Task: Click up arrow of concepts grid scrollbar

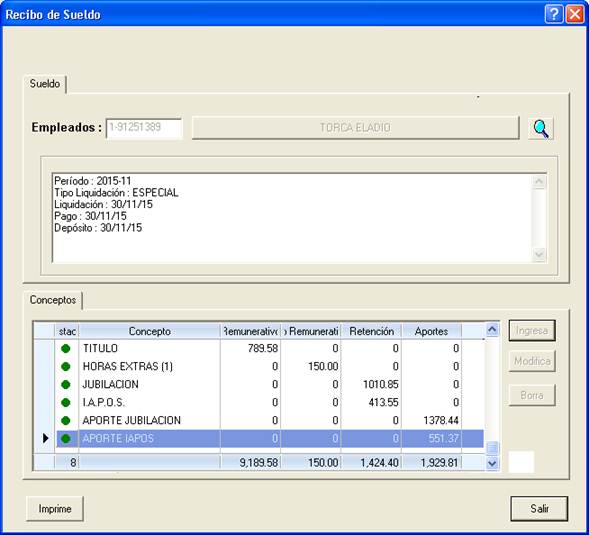Action: tap(492, 330)
